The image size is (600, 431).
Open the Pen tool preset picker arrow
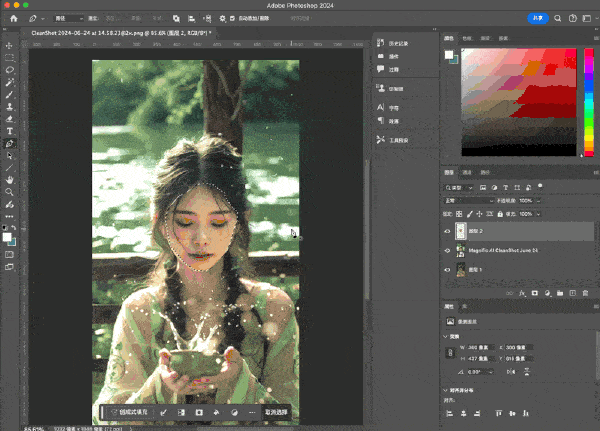[x=43, y=18]
